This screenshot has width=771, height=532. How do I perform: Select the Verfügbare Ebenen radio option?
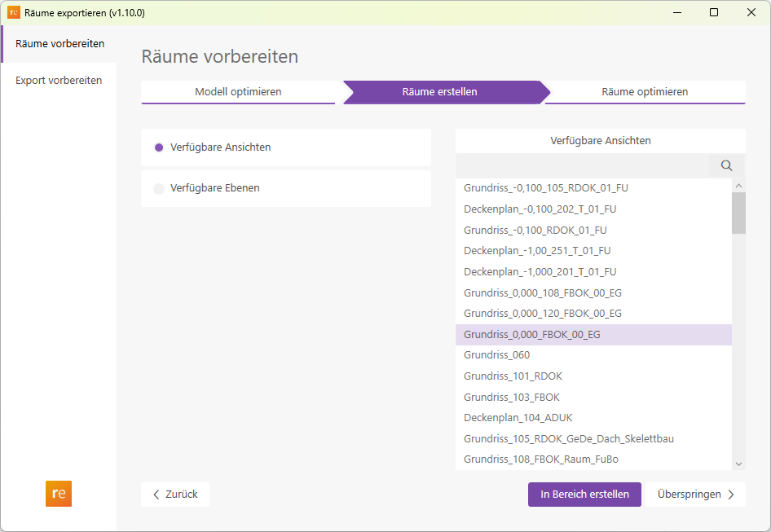pyautogui.click(x=160, y=187)
